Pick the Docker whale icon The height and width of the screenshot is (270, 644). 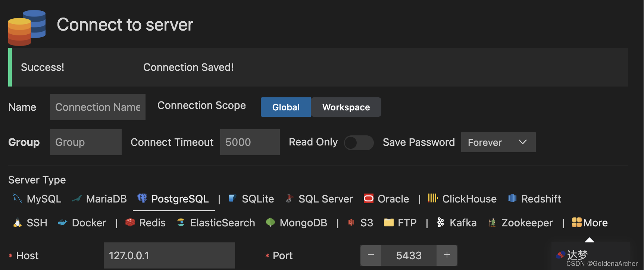62,223
